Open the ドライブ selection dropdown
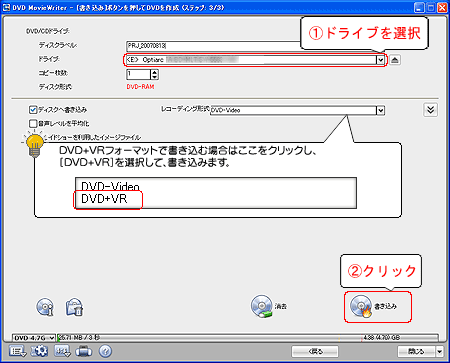 [x=380, y=60]
